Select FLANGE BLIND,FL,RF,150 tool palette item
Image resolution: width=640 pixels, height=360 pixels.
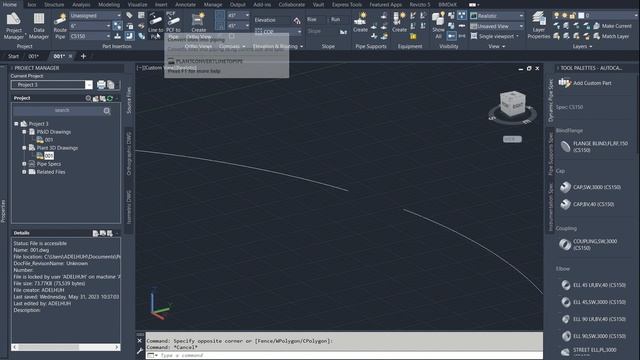click(x=594, y=147)
